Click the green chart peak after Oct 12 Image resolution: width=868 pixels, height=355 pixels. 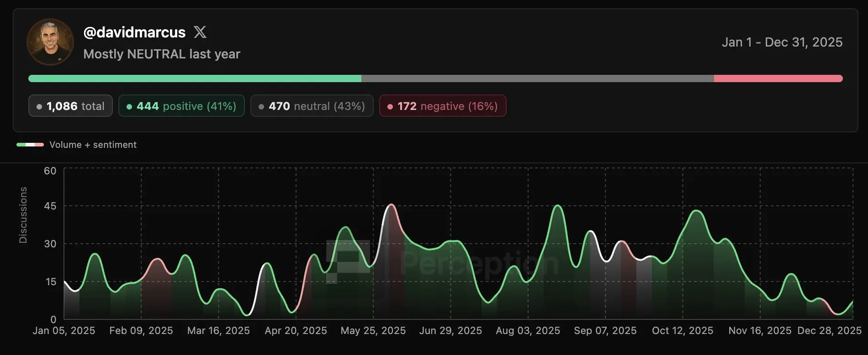(x=695, y=211)
